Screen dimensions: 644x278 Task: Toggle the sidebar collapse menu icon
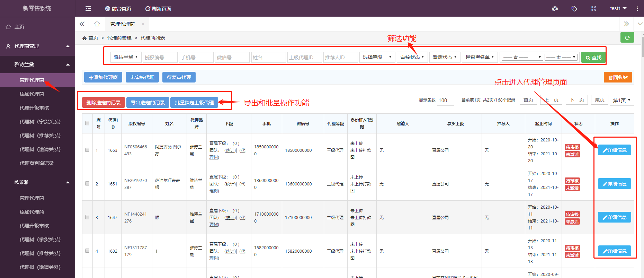[x=88, y=9]
